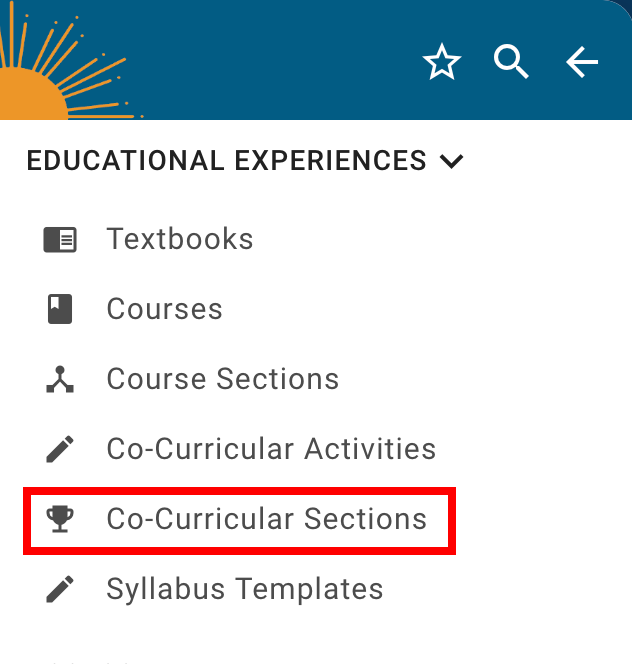
Task: Open the Textbooks menu item
Action: pyautogui.click(x=180, y=240)
